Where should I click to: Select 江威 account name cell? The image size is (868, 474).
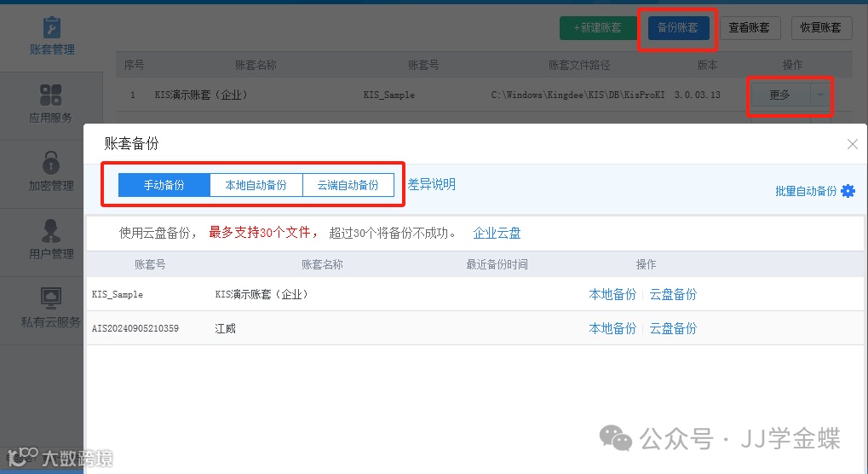pos(225,328)
